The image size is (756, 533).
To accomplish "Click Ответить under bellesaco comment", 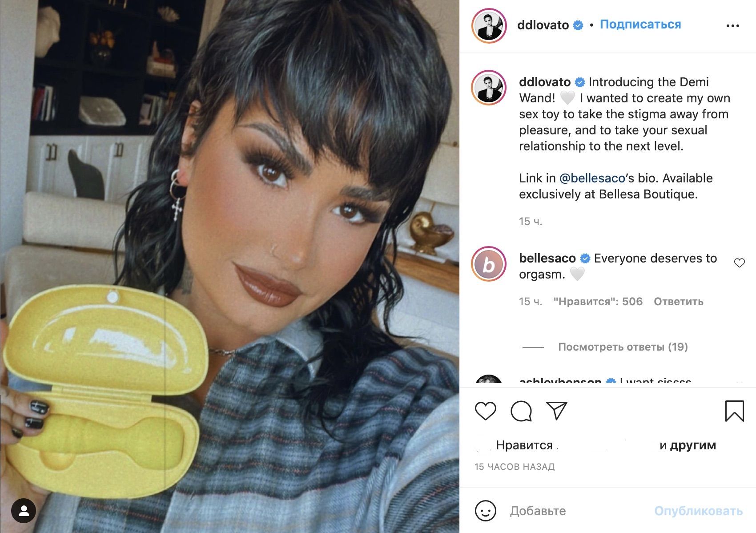I will [x=679, y=302].
